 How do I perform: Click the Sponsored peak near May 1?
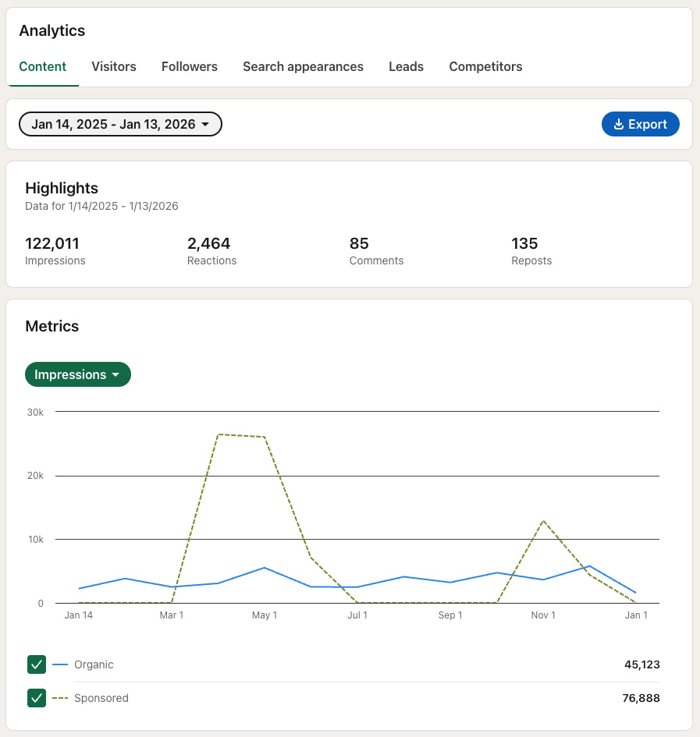click(x=265, y=437)
